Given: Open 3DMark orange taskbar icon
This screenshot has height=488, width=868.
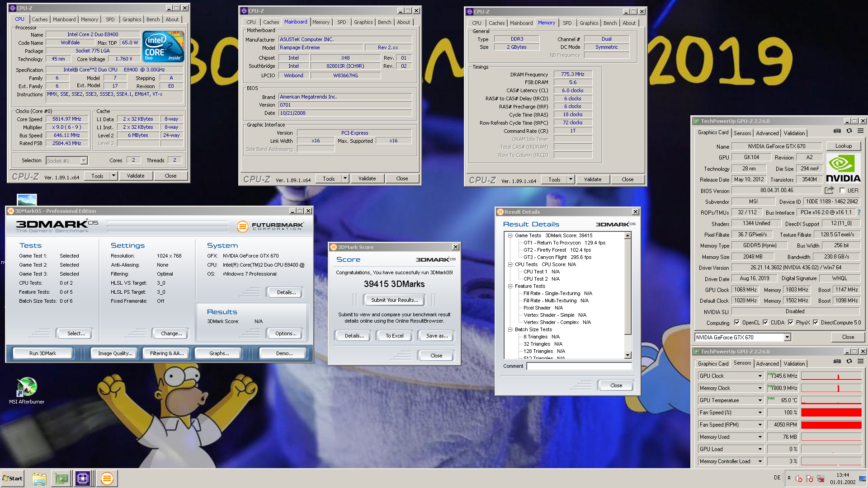Looking at the screenshot, I should click(107, 479).
